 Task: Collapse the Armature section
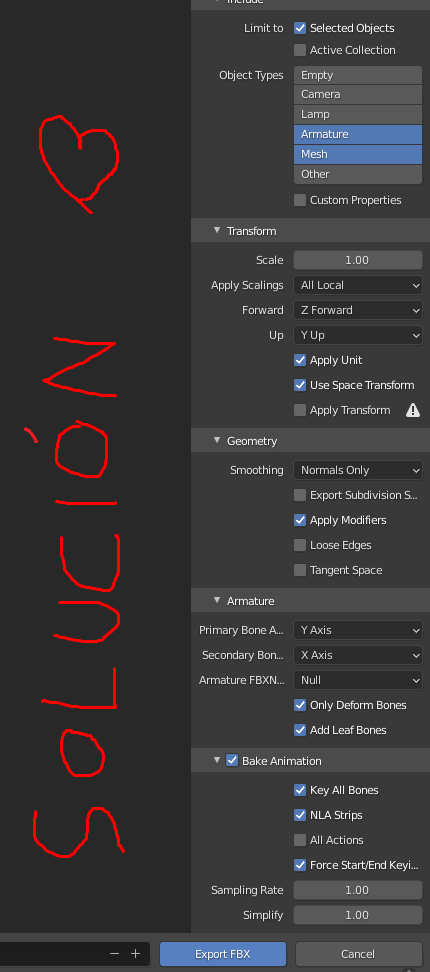[x=217, y=600]
